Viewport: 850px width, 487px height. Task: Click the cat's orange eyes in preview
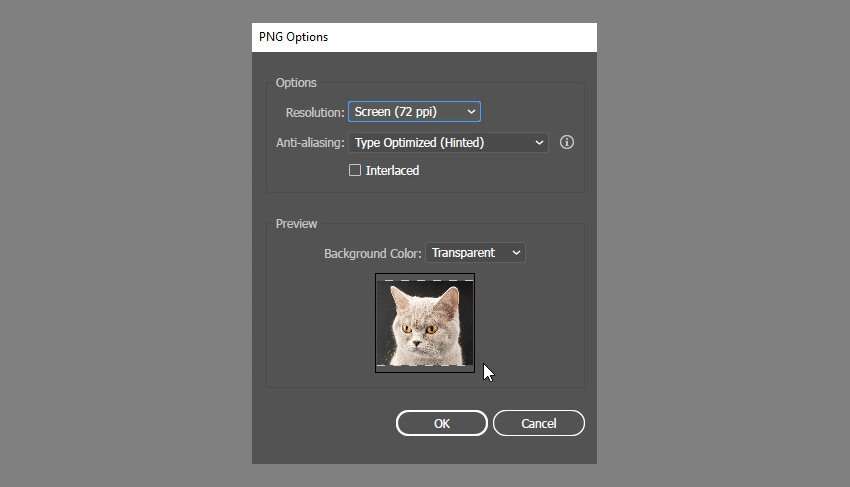coord(419,329)
